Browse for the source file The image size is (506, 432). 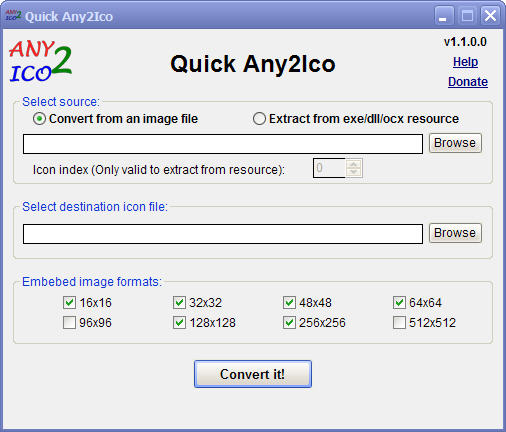pos(455,143)
